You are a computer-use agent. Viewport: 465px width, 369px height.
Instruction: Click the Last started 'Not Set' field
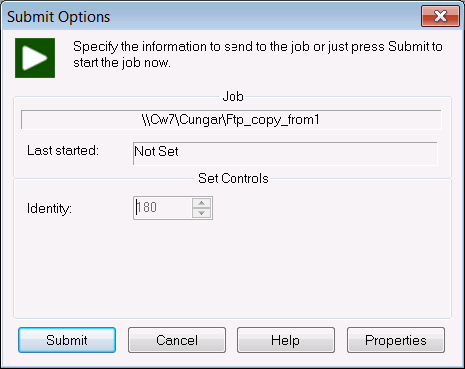(x=285, y=153)
